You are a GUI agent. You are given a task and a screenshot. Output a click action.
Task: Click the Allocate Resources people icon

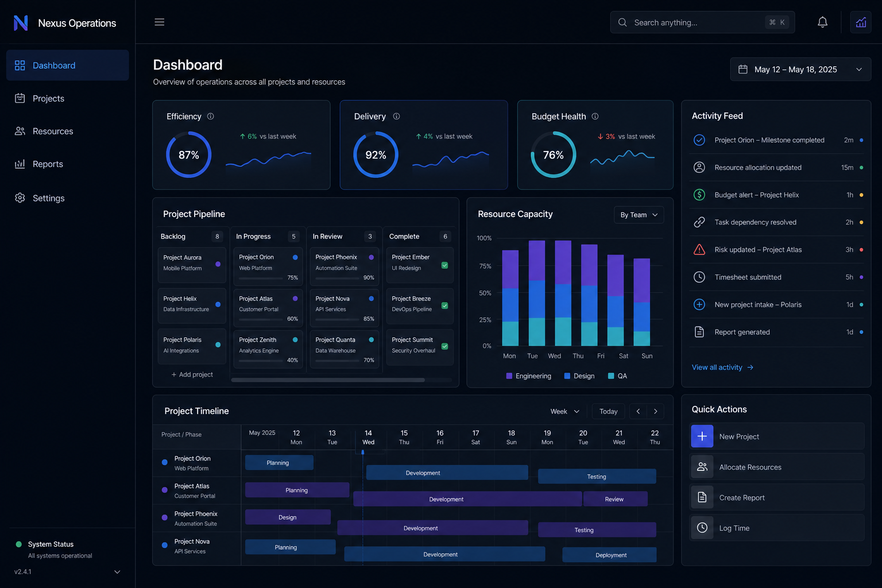coord(702,467)
